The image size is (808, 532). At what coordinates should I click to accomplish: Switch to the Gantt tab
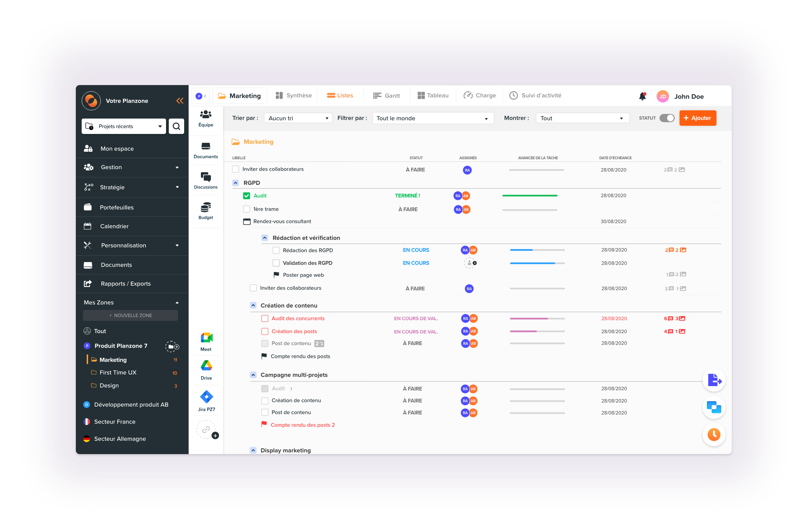386,96
